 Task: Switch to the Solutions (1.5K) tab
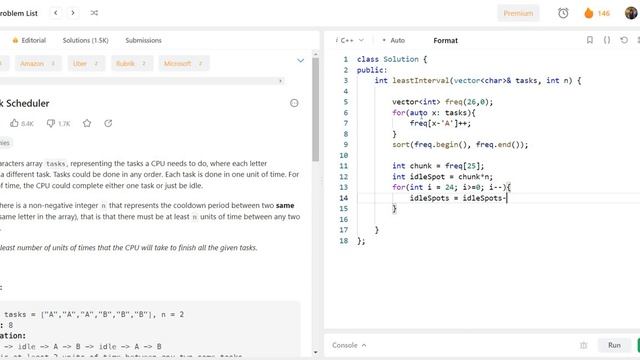pos(86,40)
